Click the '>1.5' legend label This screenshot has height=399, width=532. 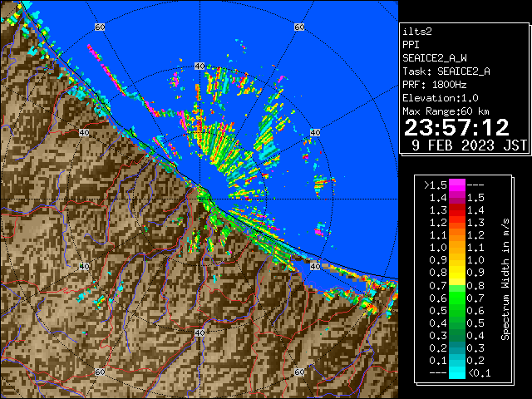(x=436, y=185)
